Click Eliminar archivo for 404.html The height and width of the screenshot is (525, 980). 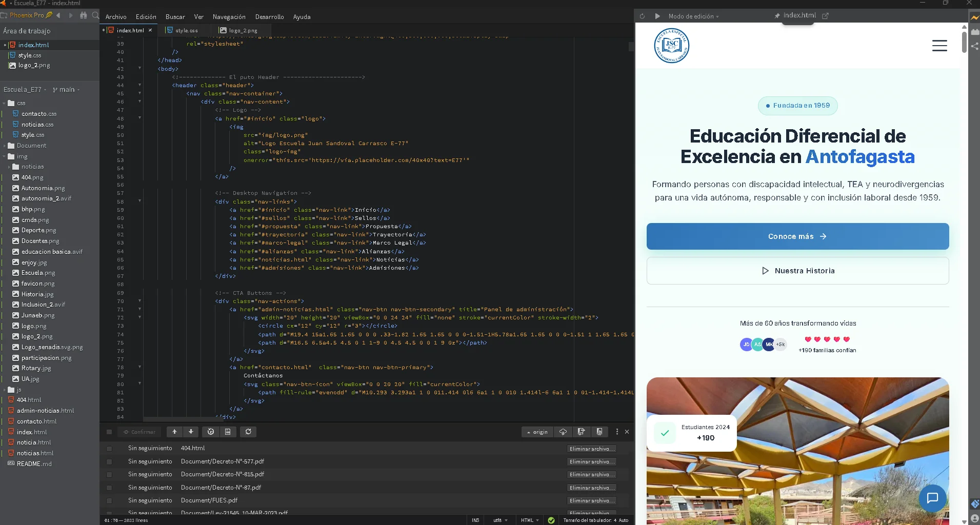591,448
